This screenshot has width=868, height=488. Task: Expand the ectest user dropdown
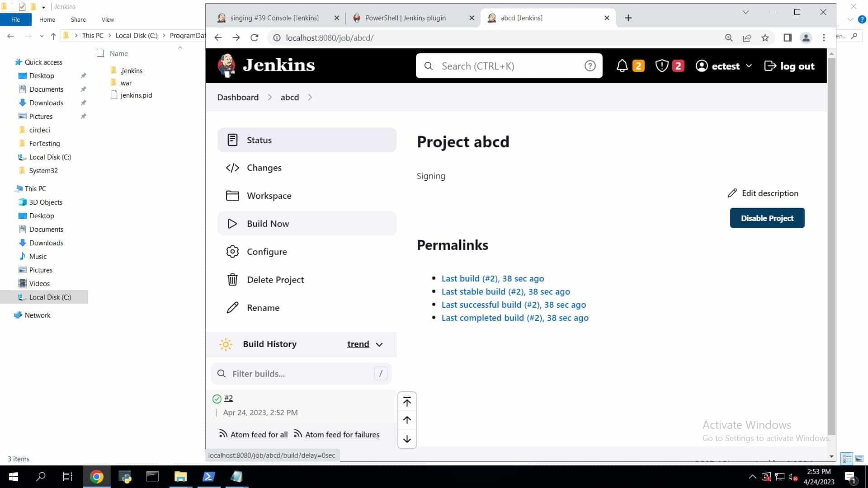coord(749,66)
